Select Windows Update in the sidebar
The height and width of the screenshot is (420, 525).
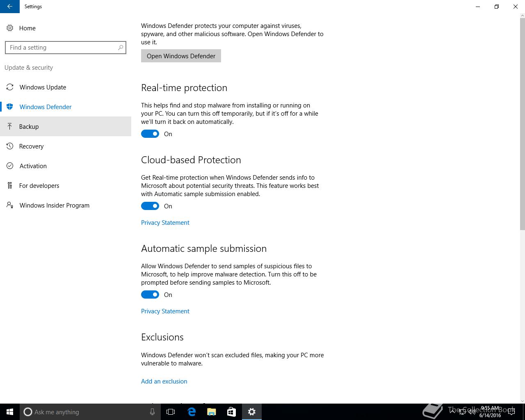click(x=66, y=87)
